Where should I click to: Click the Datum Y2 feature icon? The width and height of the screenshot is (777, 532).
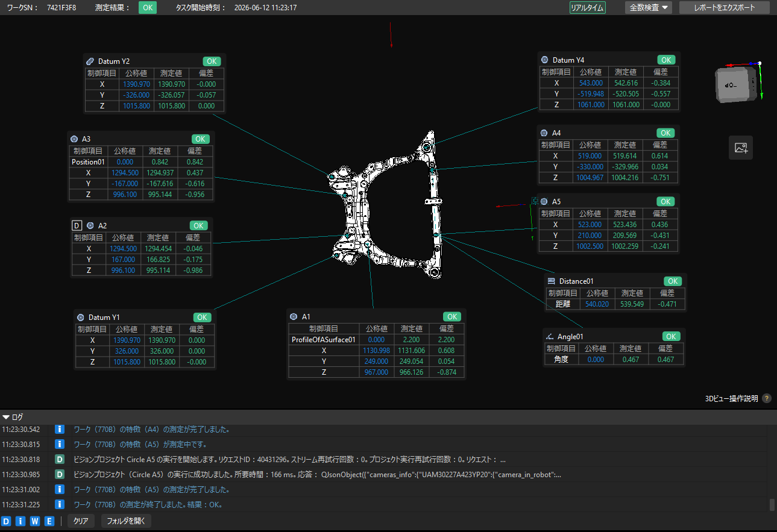[90, 61]
